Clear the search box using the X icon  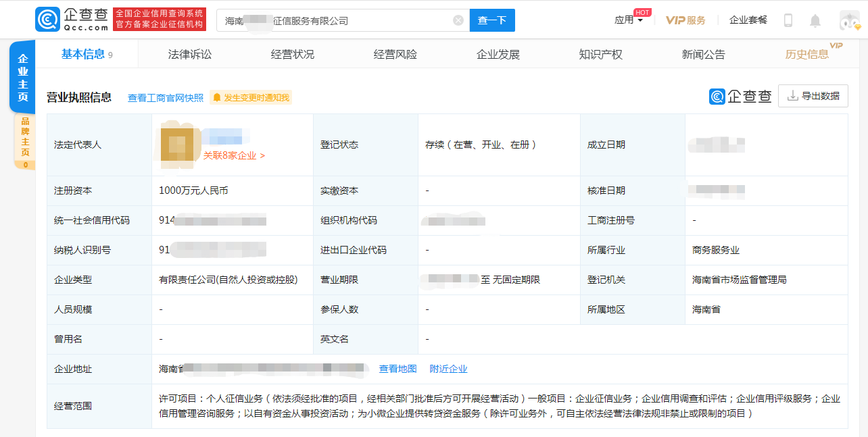pyautogui.click(x=458, y=20)
